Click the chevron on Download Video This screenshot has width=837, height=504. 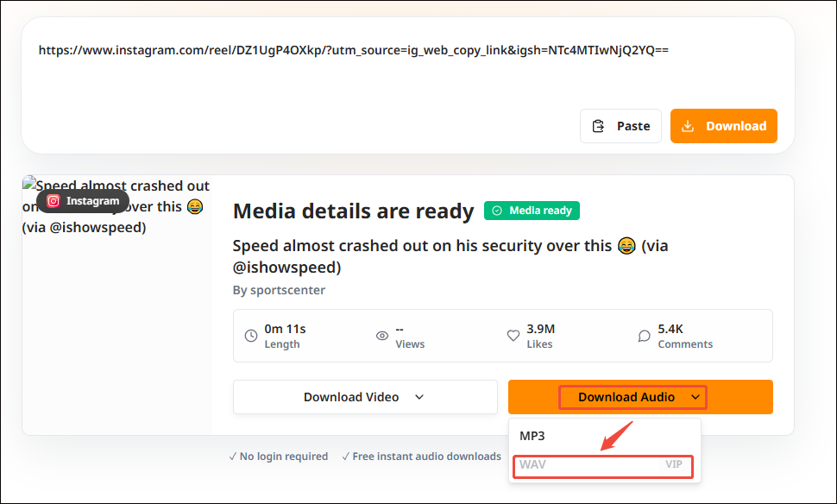point(419,397)
